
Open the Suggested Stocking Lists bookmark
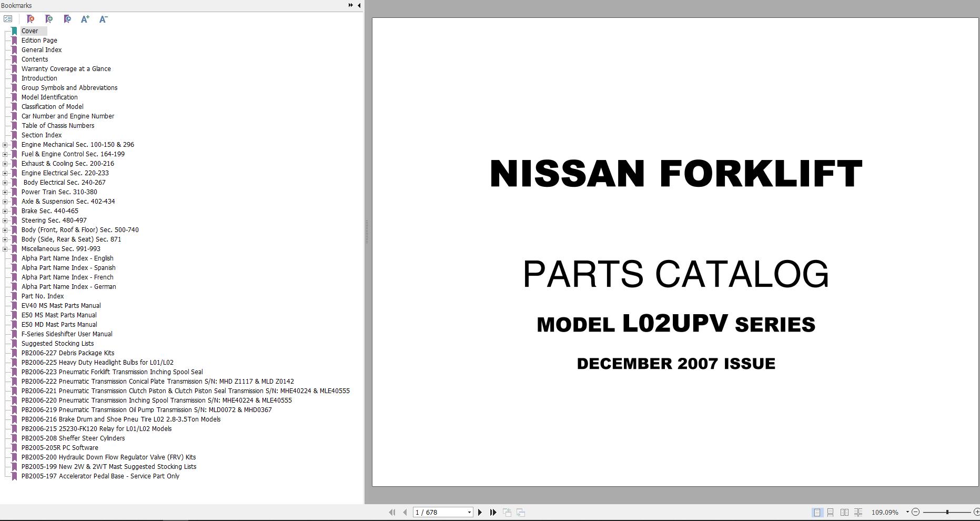57,344
